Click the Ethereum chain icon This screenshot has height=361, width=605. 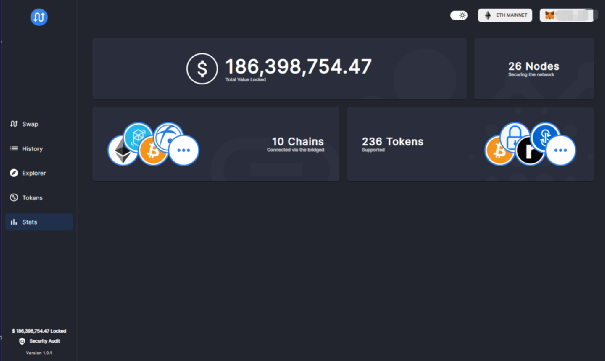coord(122,150)
